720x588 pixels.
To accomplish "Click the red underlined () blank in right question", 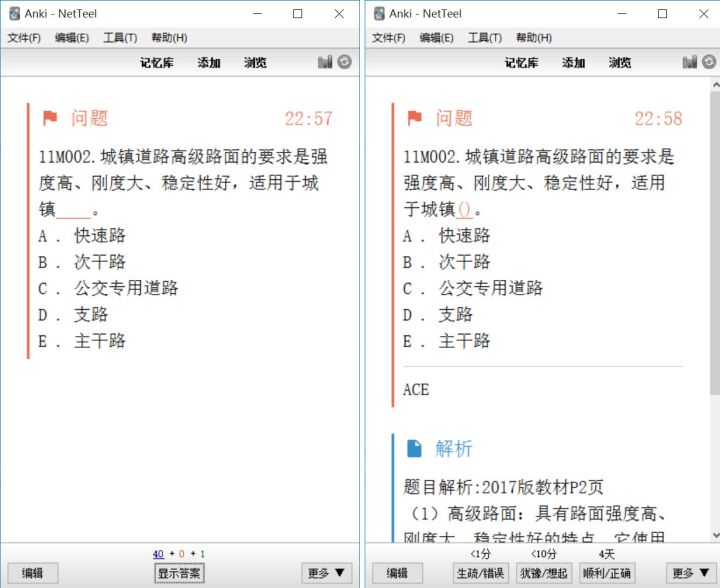I will [464, 210].
